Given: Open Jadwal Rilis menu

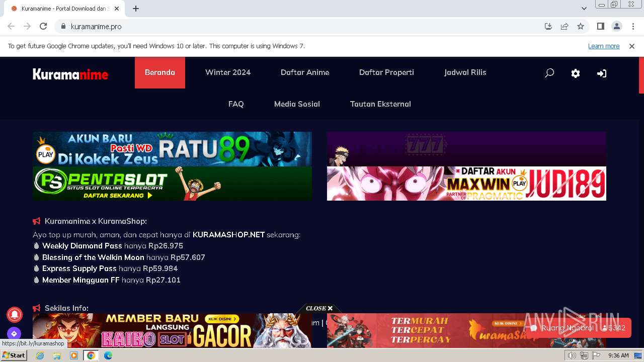Looking at the screenshot, I should [x=465, y=72].
